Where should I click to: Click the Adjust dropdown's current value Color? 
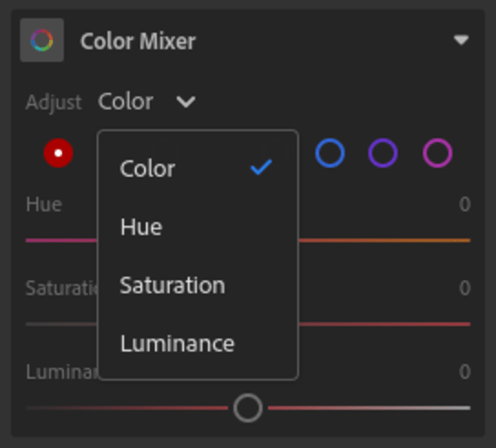125,102
